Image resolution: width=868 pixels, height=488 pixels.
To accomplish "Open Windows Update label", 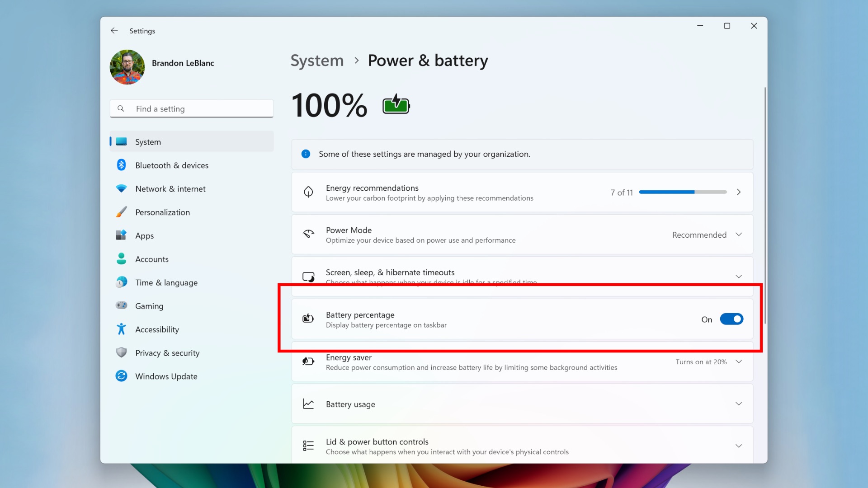I will (166, 376).
